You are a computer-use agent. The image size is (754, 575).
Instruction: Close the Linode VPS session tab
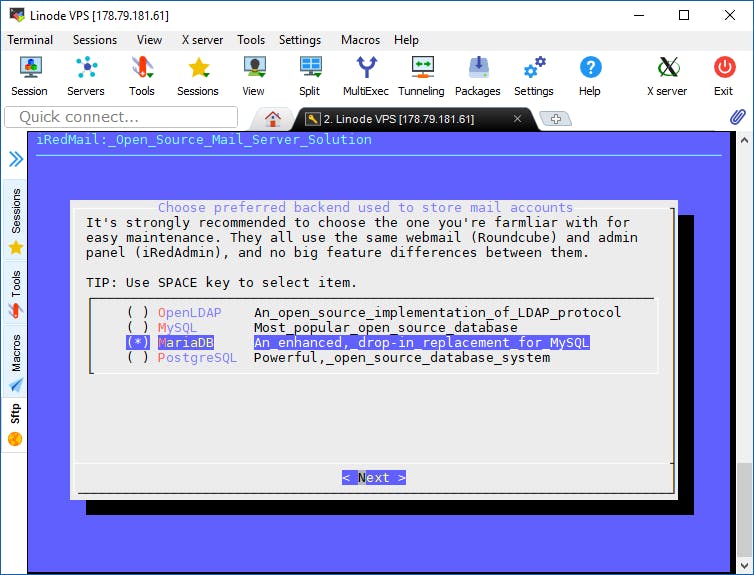click(x=517, y=118)
